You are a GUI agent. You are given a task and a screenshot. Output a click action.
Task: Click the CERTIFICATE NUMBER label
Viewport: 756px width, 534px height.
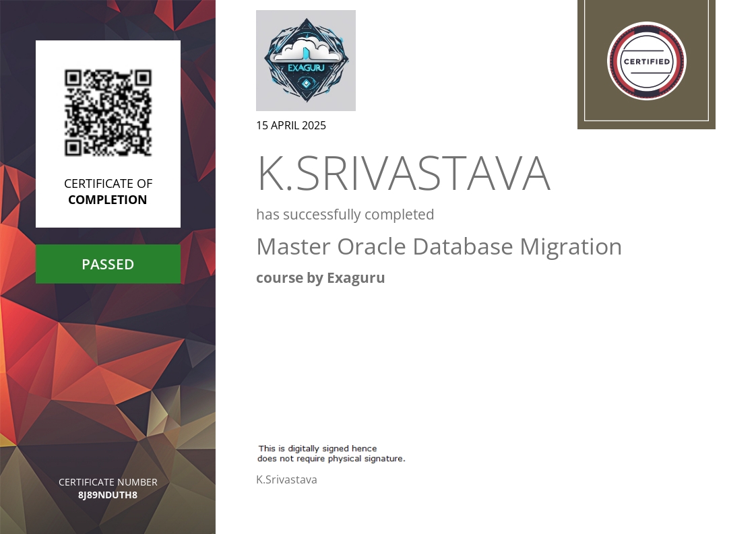click(x=108, y=482)
